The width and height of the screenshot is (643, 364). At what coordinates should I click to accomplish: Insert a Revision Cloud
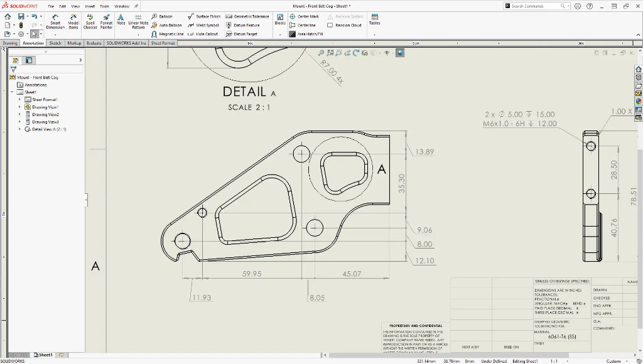[345, 25]
